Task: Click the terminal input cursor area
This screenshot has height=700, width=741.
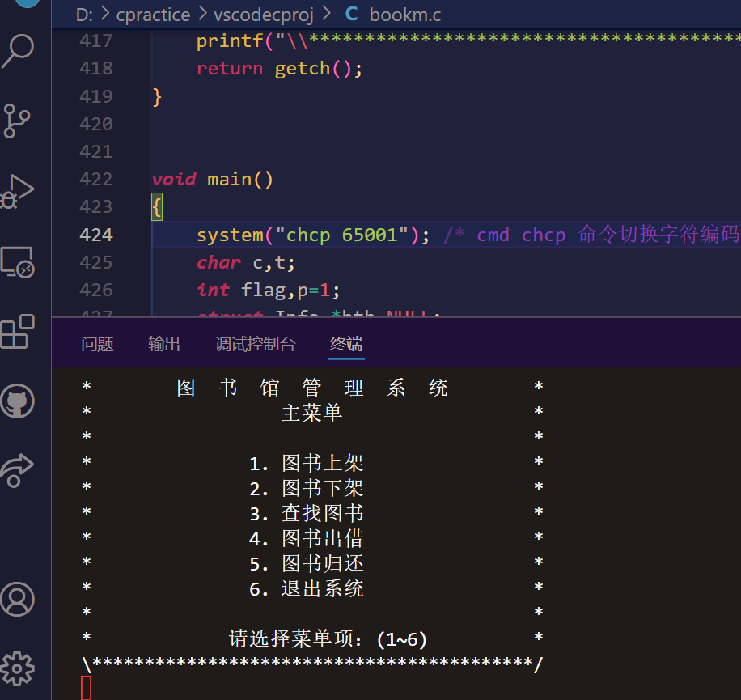Action: tap(84, 685)
